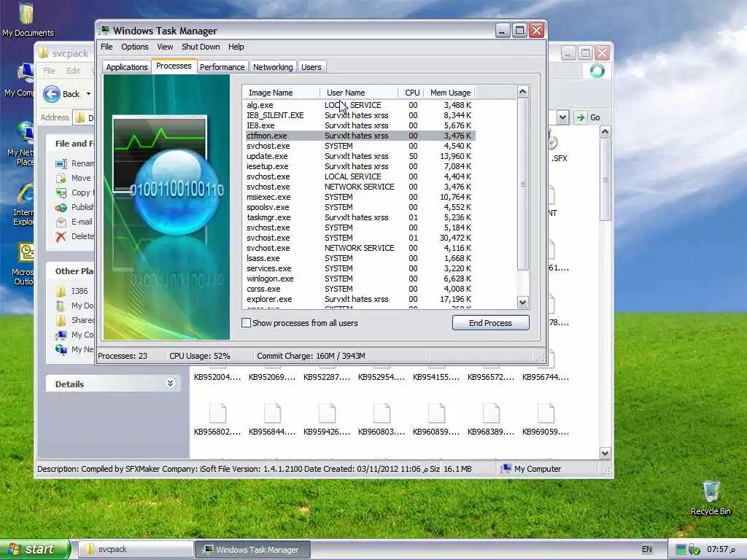Select the IE8_SILENT.EXE process

pos(359,115)
